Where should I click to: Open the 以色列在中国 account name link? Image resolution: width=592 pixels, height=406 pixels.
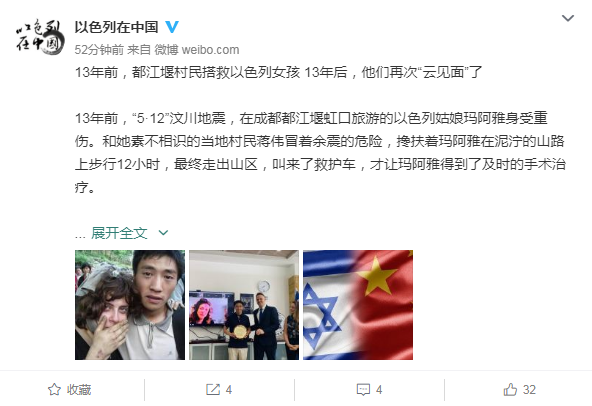(116, 27)
